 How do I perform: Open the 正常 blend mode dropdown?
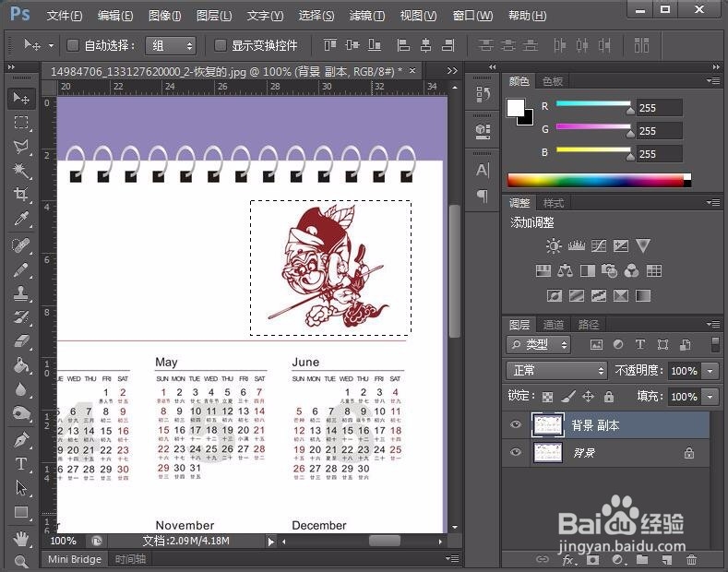pyautogui.click(x=556, y=371)
